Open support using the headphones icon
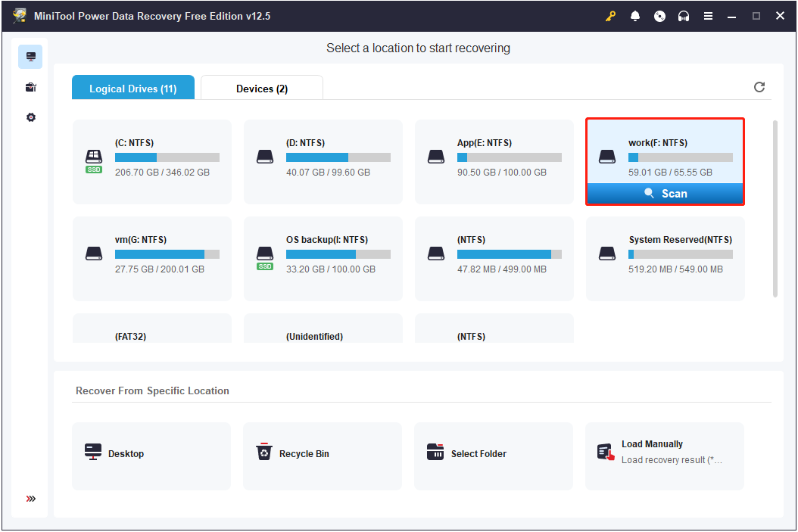 pyautogui.click(x=684, y=15)
